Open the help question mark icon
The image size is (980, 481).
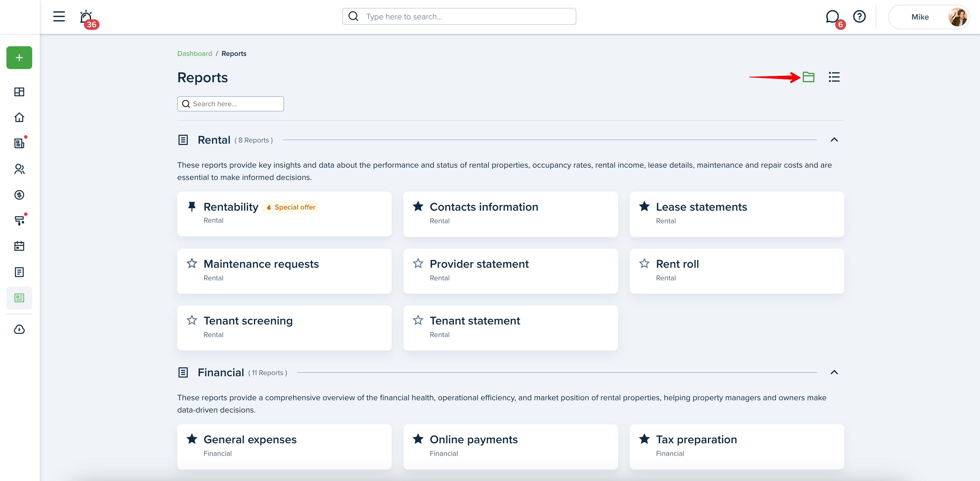coord(859,16)
